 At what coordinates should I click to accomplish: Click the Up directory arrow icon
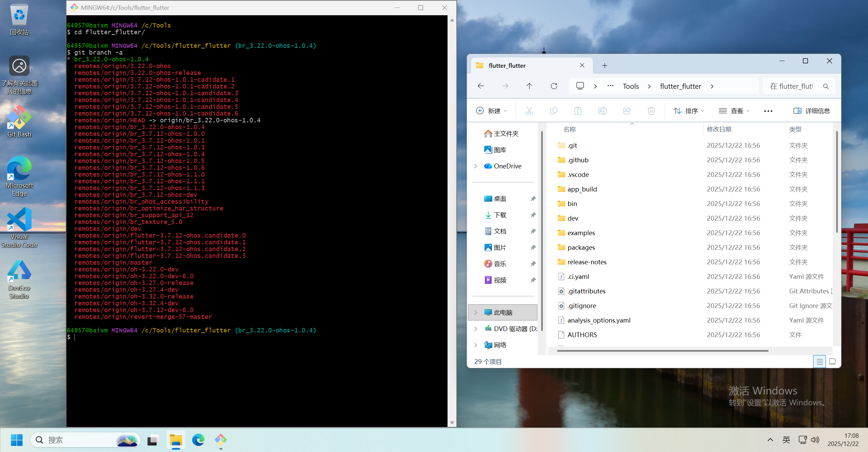pos(529,86)
